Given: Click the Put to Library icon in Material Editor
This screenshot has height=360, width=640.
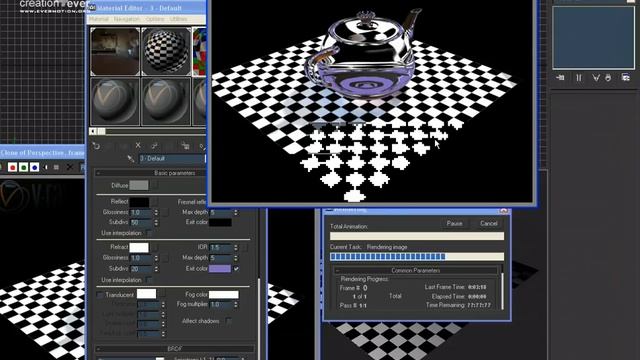Looking at the screenshot, I should [x=185, y=146].
